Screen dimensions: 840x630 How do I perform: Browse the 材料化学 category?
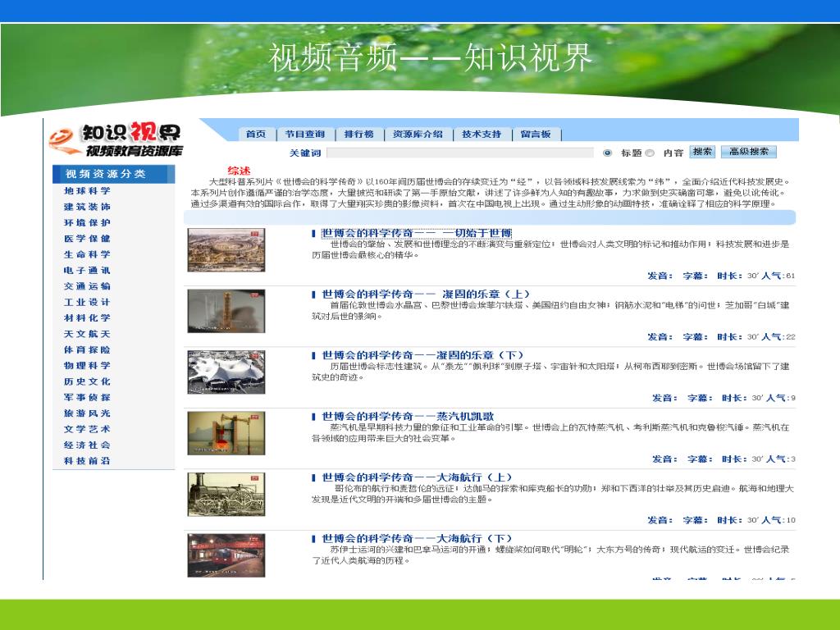87,317
